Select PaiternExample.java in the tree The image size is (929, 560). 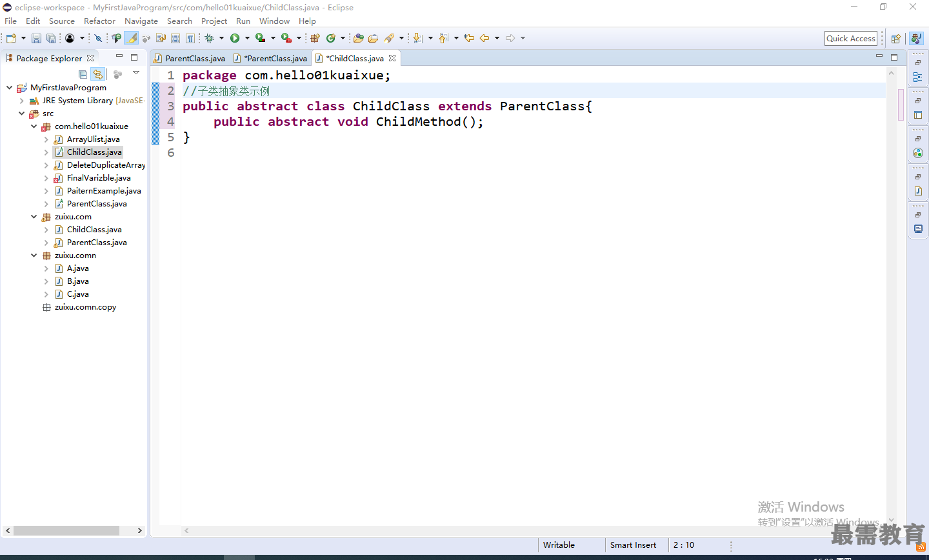point(104,191)
